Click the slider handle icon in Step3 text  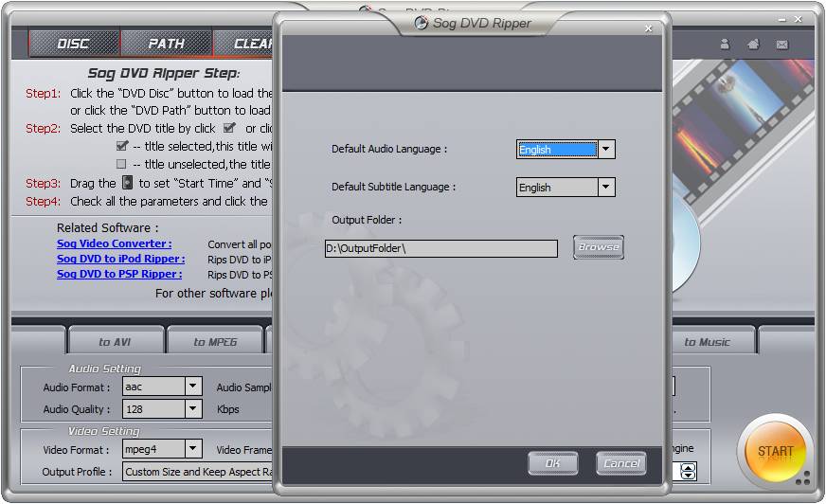(128, 182)
